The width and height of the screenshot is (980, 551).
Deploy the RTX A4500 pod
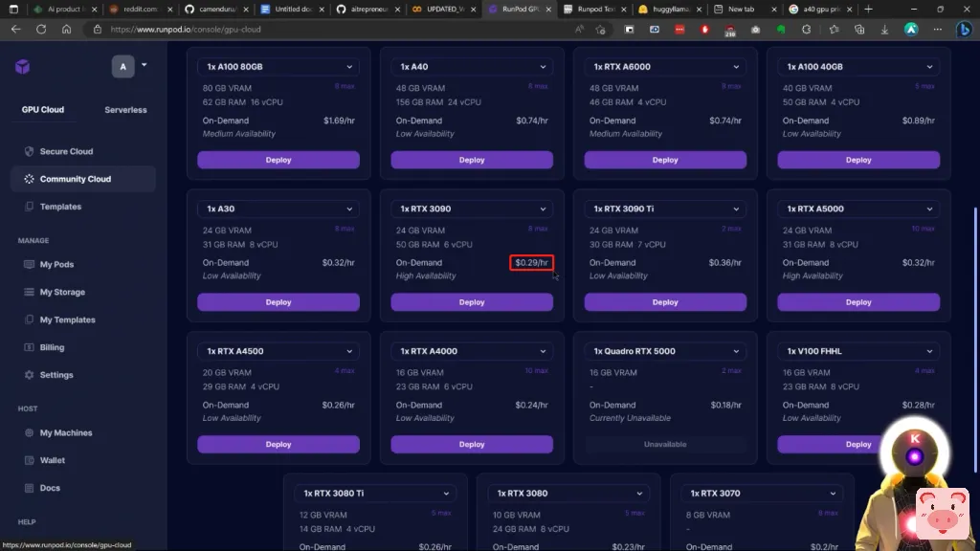click(278, 444)
